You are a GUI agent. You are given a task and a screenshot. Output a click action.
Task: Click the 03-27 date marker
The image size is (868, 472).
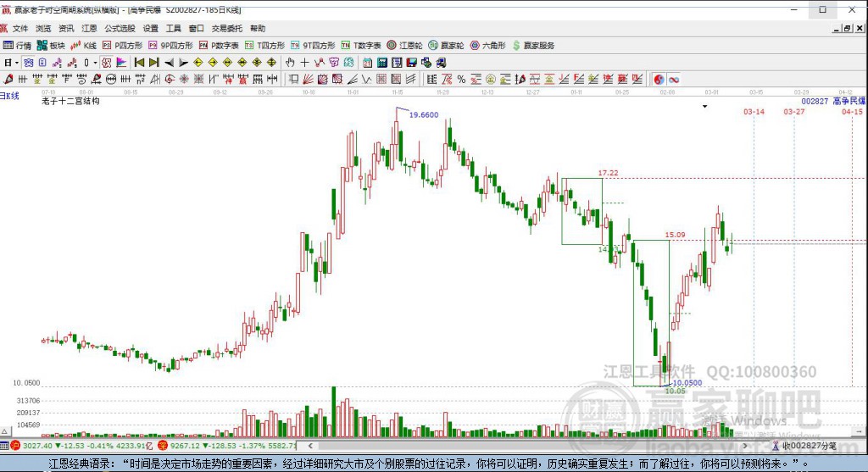coord(793,112)
